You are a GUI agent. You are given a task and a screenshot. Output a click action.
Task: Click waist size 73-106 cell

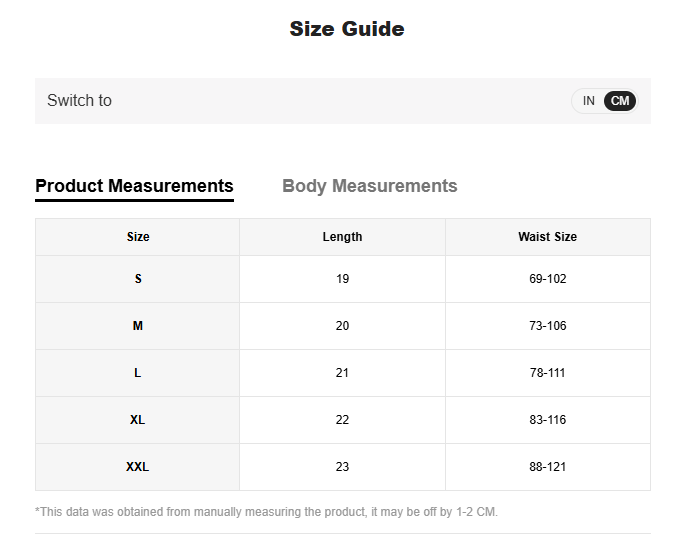pos(547,326)
